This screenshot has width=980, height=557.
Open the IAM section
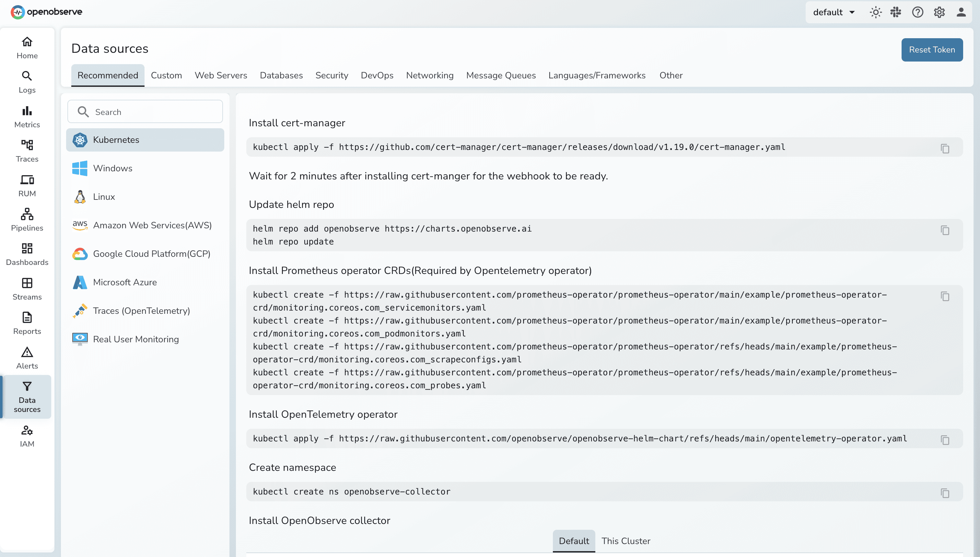click(27, 436)
